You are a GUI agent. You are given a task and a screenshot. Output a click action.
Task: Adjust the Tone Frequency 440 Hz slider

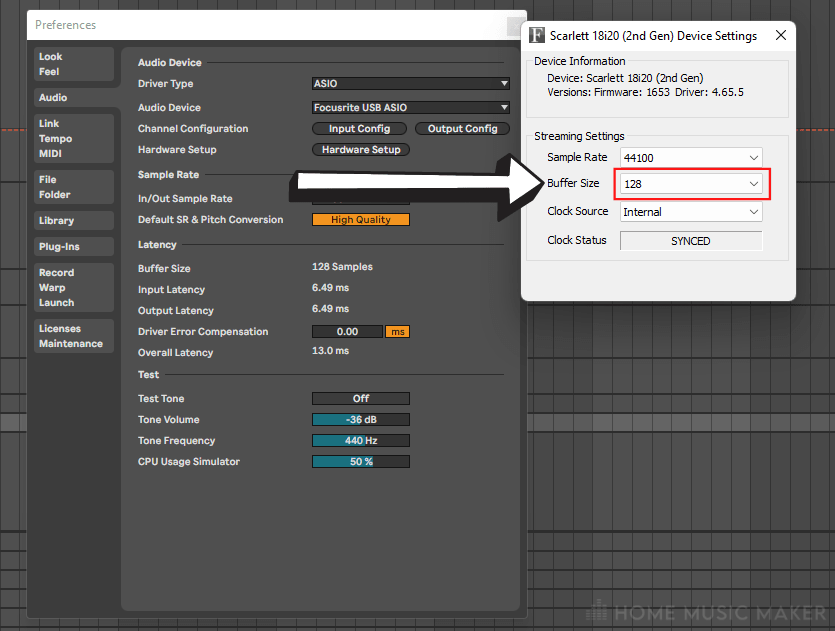(x=361, y=440)
